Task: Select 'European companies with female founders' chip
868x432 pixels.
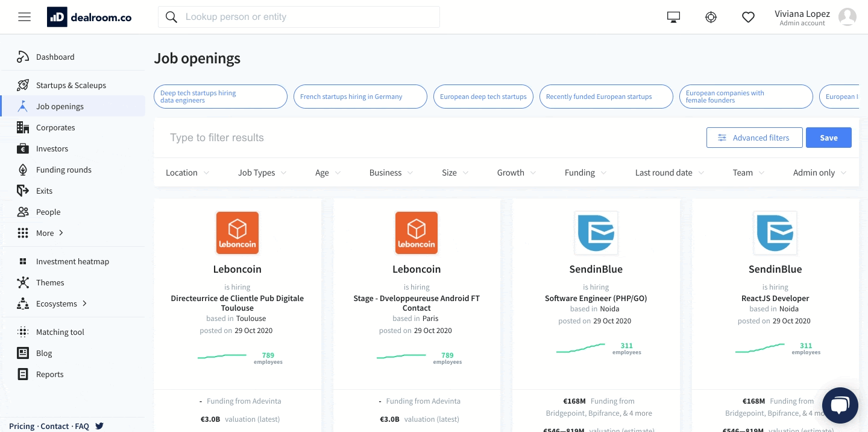Action: 746,97
